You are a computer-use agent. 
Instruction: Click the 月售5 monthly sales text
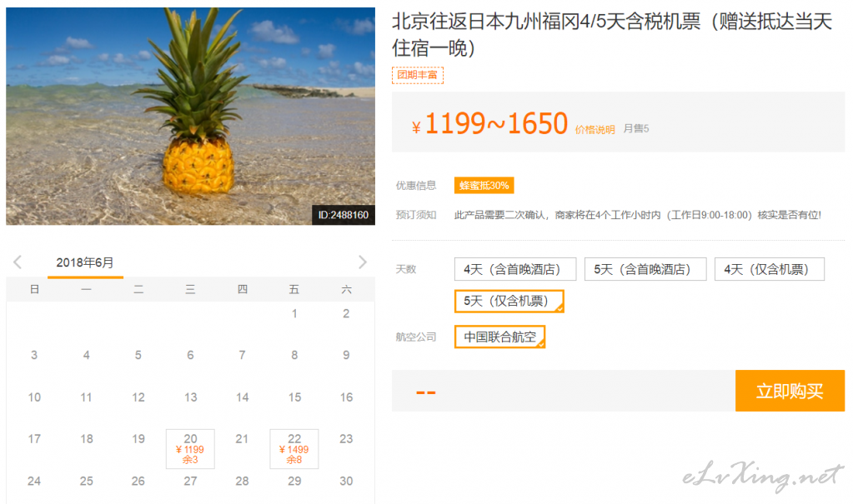click(636, 129)
